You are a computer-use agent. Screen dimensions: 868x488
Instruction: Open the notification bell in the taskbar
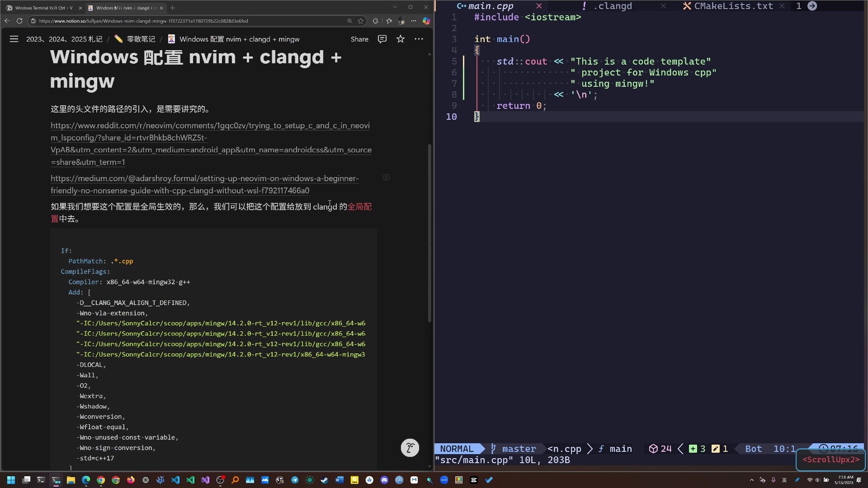click(x=859, y=480)
